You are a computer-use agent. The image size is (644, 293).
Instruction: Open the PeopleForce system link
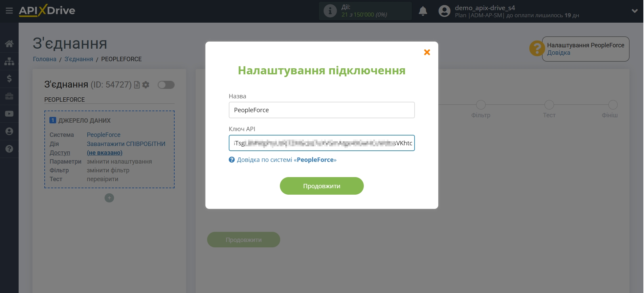pyautogui.click(x=104, y=135)
